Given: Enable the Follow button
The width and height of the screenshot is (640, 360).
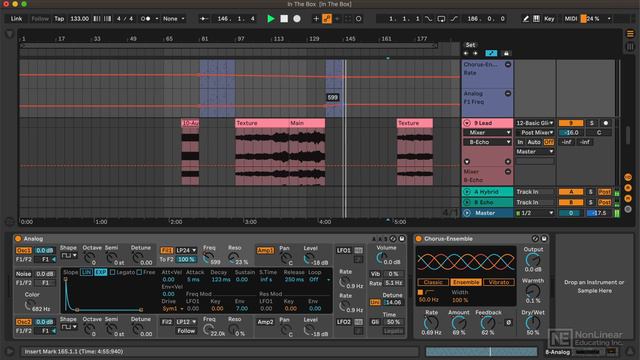Looking at the screenshot, I should click(40, 19).
